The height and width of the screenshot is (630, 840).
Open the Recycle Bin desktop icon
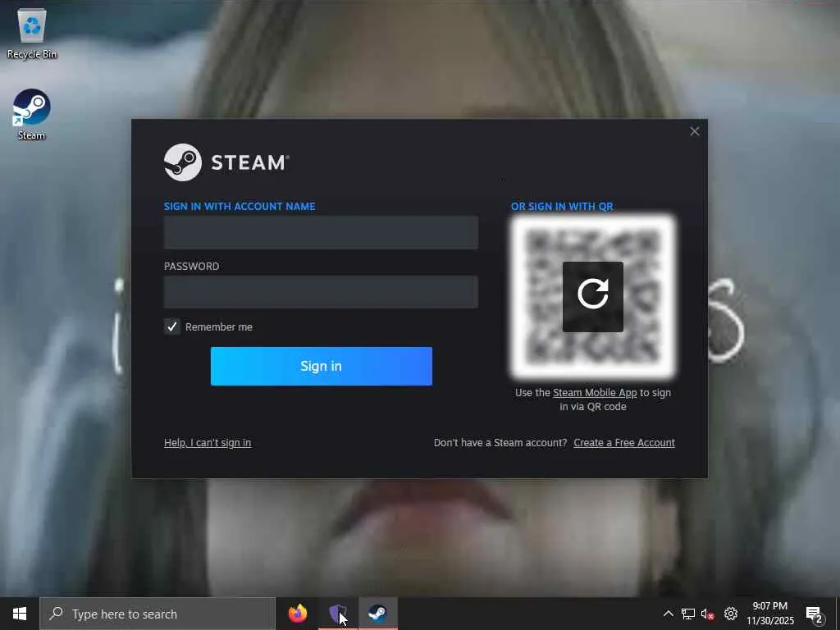(x=32, y=33)
